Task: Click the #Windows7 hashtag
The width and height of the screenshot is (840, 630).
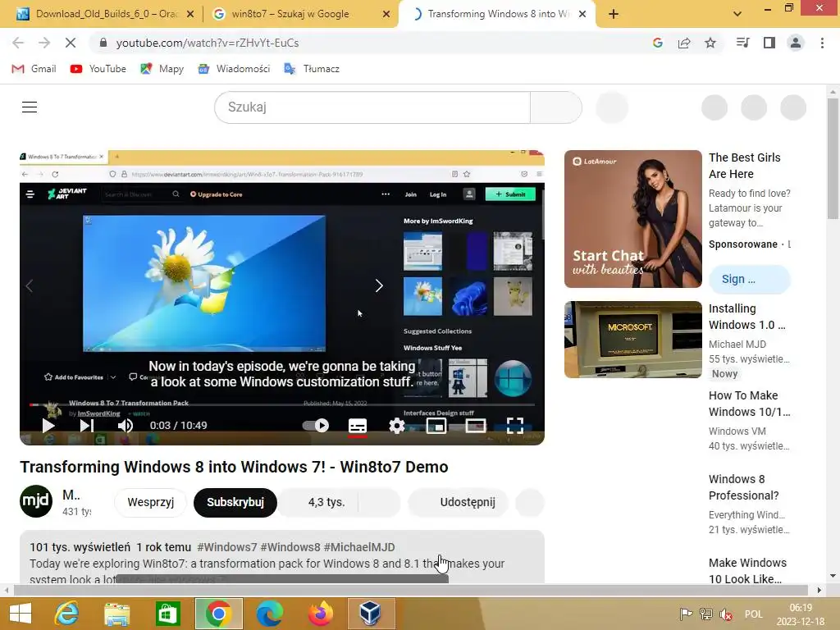Action: click(227, 547)
